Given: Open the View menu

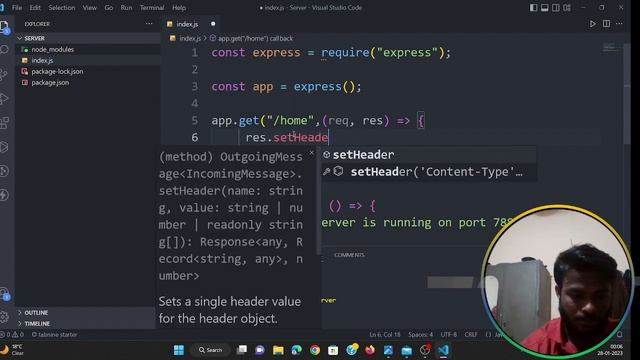Looking at the screenshot, I should click(x=90, y=8).
